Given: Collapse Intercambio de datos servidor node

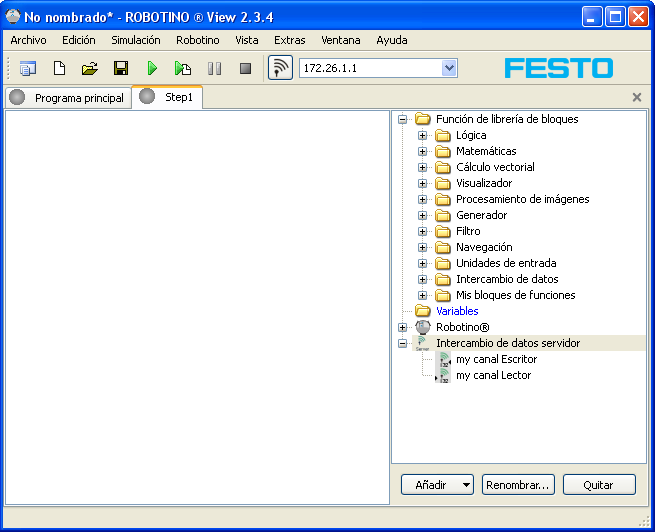Looking at the screenshot, I should (x=402, y=343).
